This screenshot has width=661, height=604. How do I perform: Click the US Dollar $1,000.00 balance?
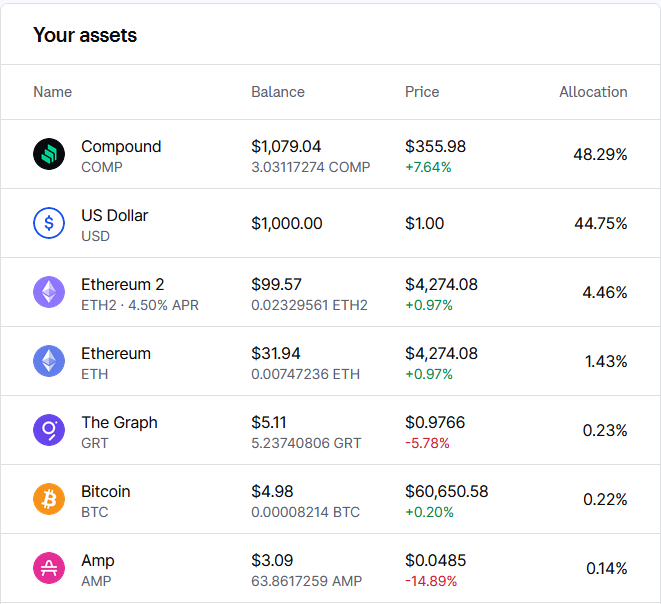(287, 223)
